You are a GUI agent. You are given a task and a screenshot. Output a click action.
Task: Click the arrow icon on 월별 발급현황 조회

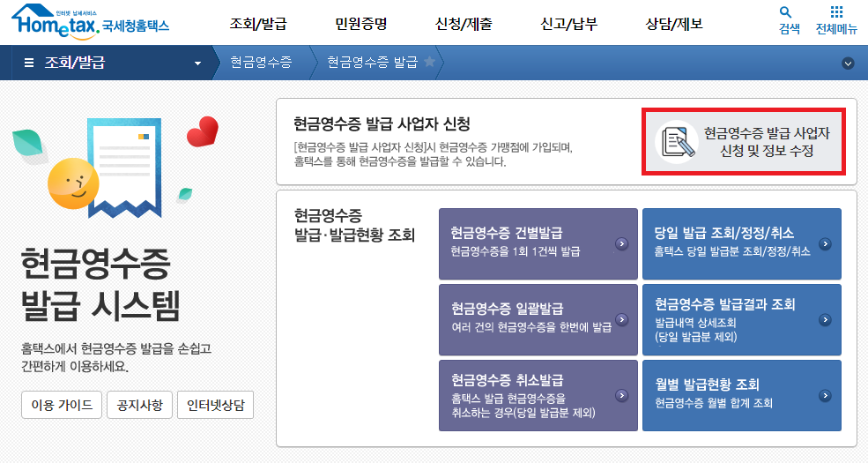[x=826, y=395]
